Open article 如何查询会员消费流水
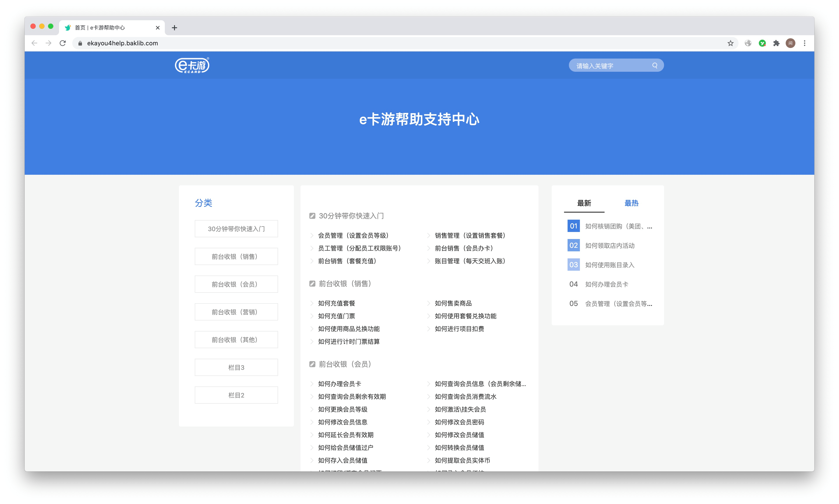The width and height of the screenshot is (839, 504). (x=465, y=397)
